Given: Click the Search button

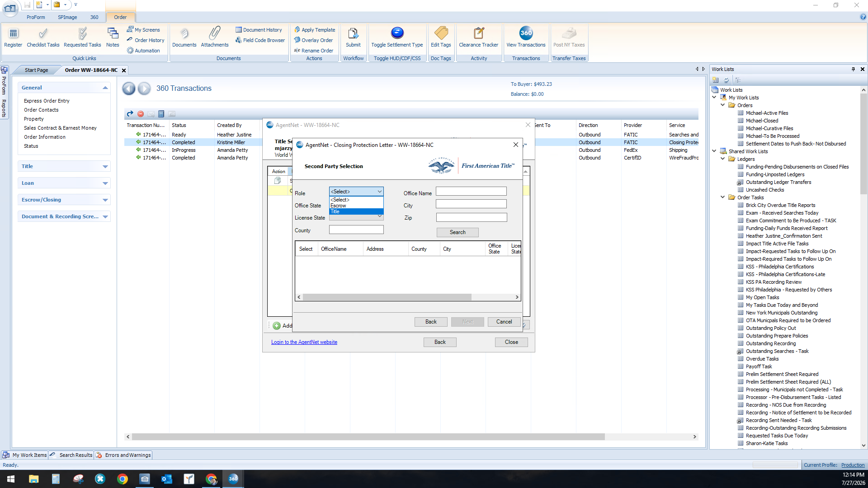Looking at the screenshot, I should (x=458, y=232).
